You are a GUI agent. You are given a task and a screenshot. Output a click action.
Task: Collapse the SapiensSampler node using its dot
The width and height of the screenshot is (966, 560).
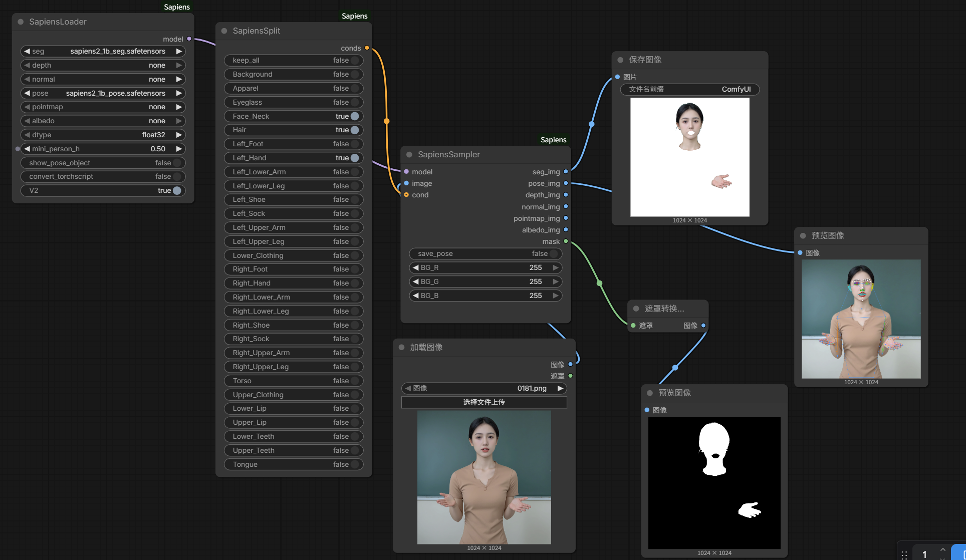(x=409, y=155)
